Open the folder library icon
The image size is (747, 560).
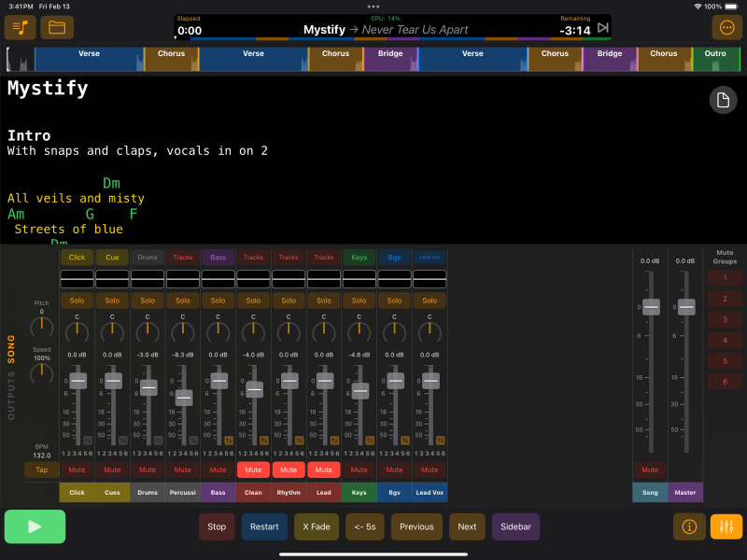click(57, 27)
